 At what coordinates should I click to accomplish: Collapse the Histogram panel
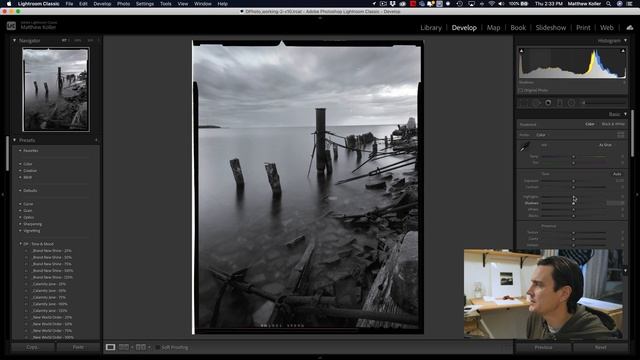(625, 40)
